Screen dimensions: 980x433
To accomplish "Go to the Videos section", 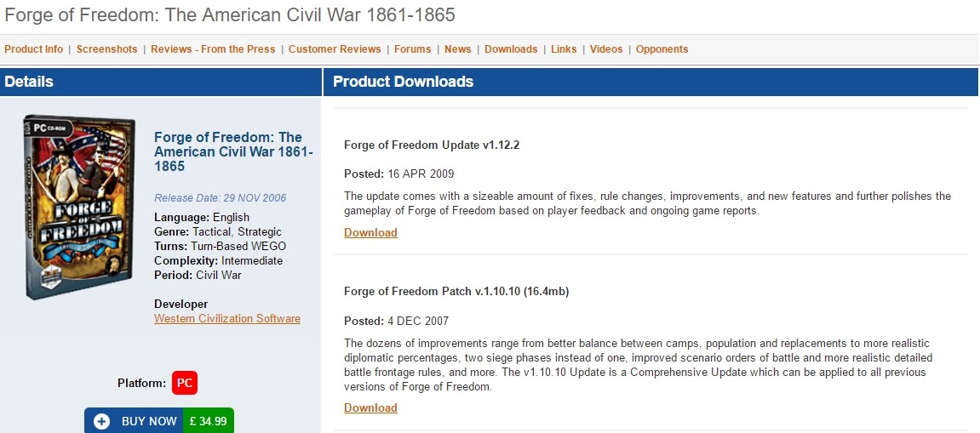I will coord(606,49).
